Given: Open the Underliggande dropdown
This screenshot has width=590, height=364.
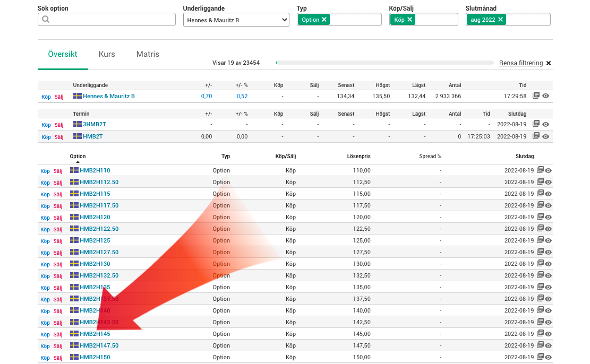Looking at the screenshot, I should coord(236,20).
